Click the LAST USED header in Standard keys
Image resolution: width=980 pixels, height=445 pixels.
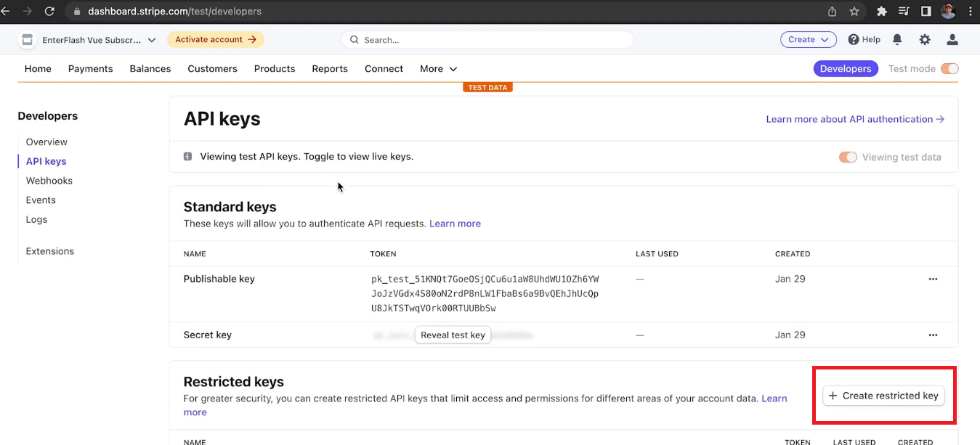point(657,254)
